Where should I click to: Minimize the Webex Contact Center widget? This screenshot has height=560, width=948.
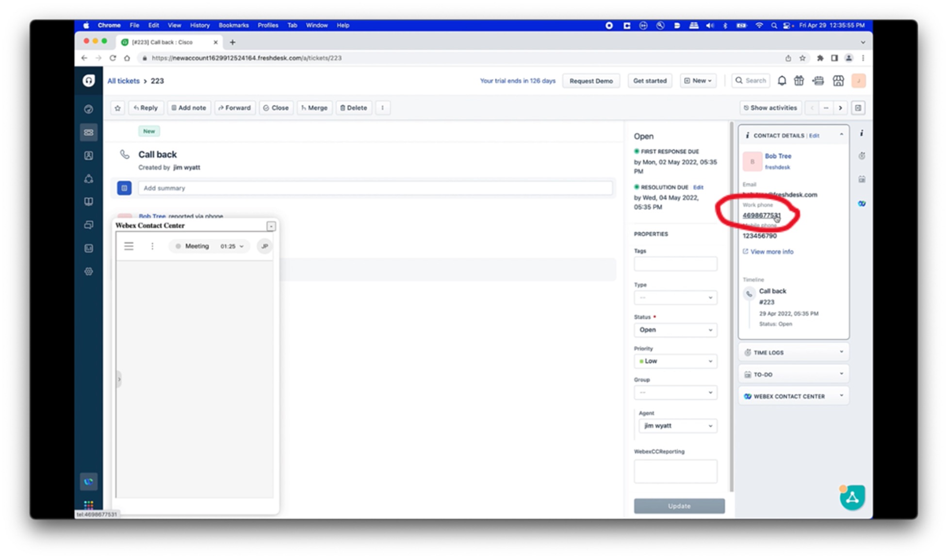click(x=271, y=226)
